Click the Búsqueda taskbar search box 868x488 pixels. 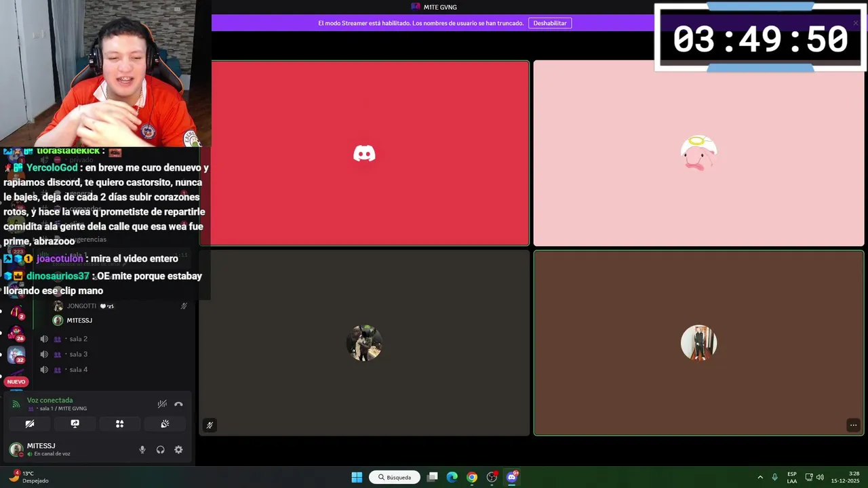pyautogui.click(x=395, y=477)
